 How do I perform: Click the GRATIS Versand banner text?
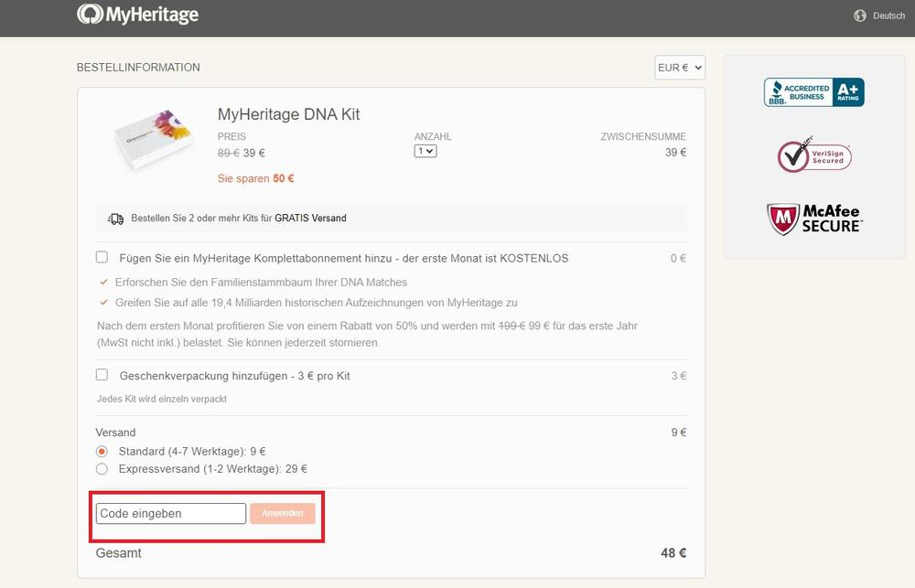point(310,219)
